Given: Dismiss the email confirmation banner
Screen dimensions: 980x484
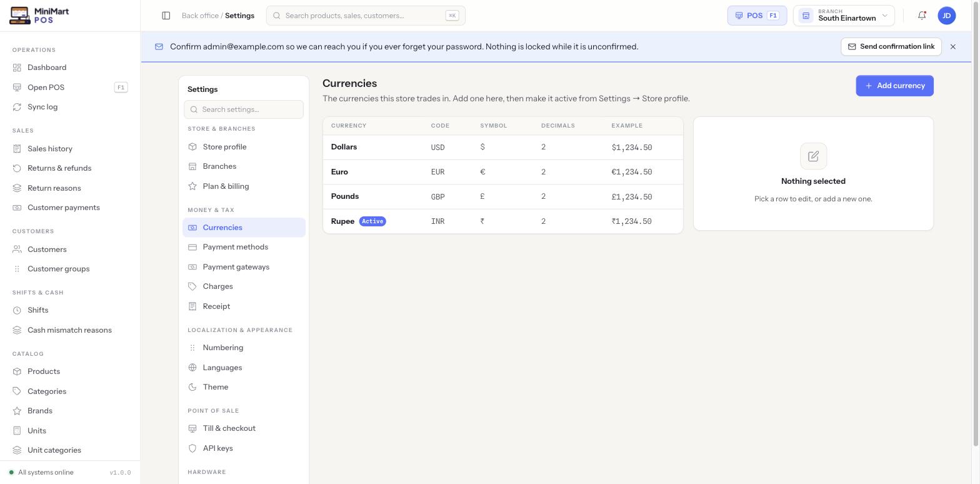Looking at the screenshot, I should pos(953,47).
